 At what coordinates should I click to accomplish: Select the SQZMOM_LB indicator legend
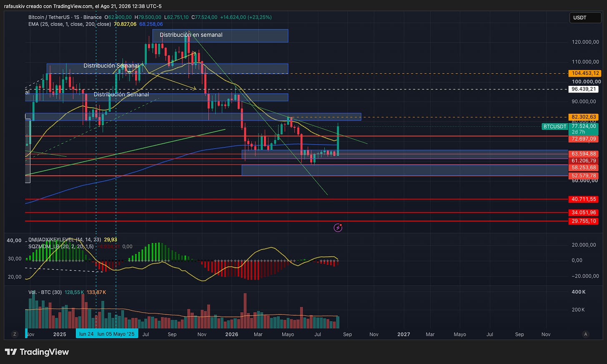[61, 247]
